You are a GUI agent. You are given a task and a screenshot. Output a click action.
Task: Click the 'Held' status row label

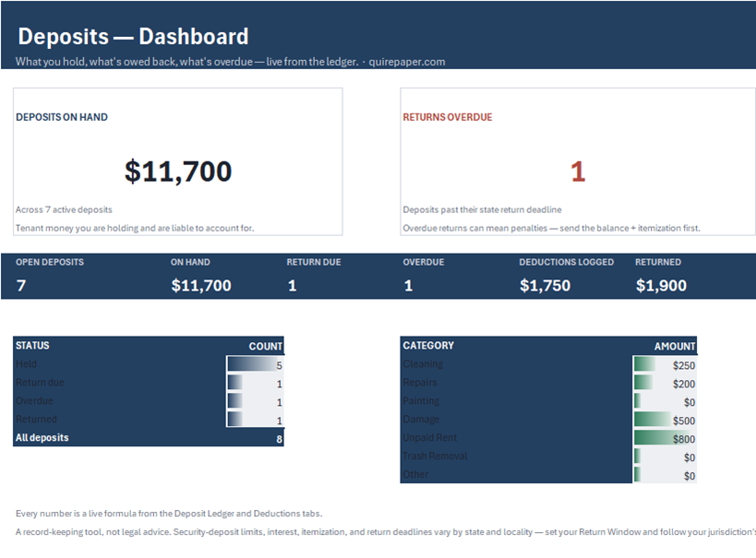click(x=26, y=363)
